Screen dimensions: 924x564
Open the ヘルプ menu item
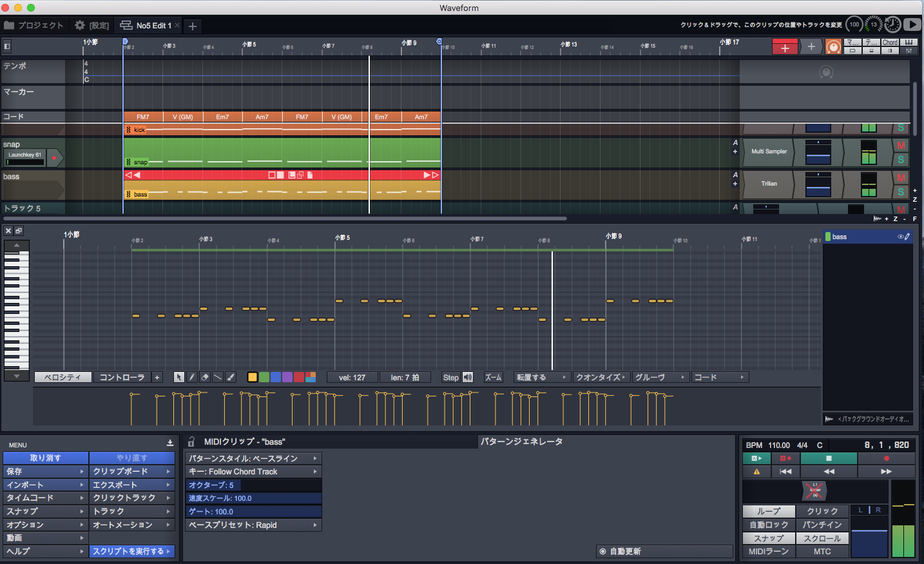coord(45,551)
